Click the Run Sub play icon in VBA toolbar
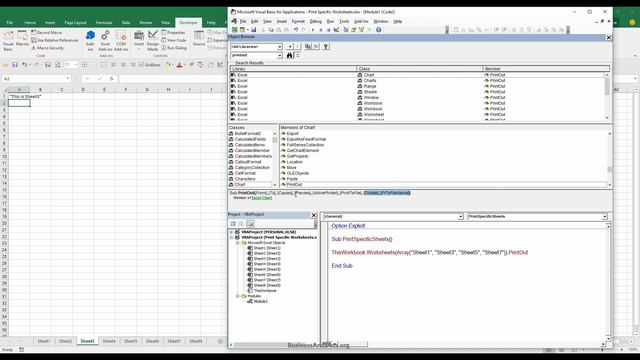The image size is (640, 360). [313, 30]
